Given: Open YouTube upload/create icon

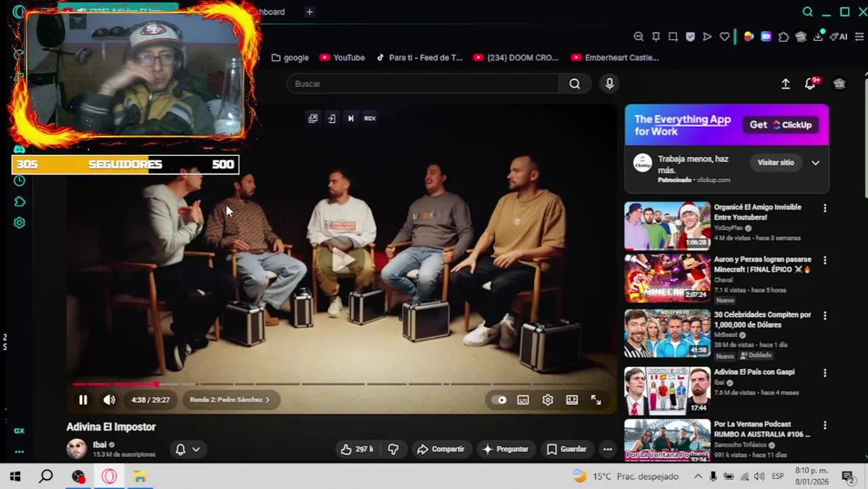Looking at the screenshot, I should [x=785, y=84].
